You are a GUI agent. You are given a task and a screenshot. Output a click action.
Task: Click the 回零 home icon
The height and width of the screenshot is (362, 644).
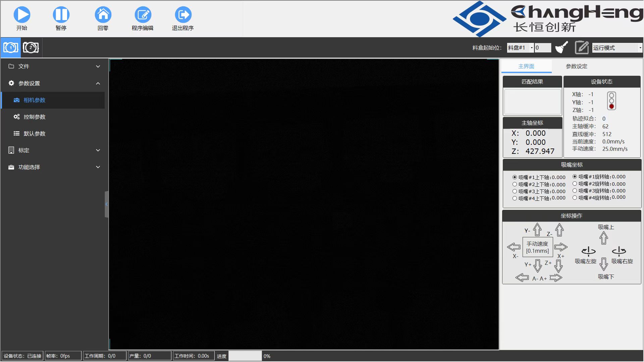[x=103, y=15]
